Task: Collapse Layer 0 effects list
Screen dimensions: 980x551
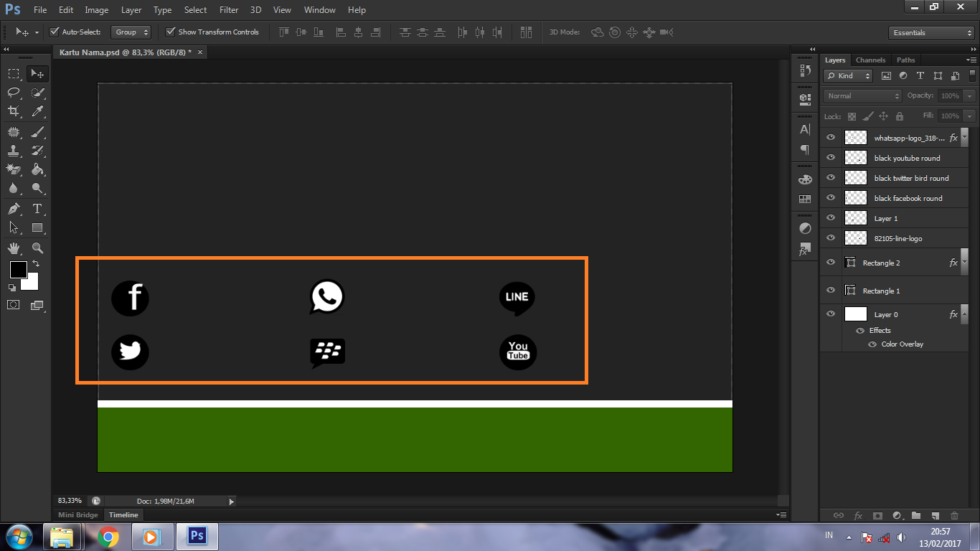Action: (x=964, y=314)
